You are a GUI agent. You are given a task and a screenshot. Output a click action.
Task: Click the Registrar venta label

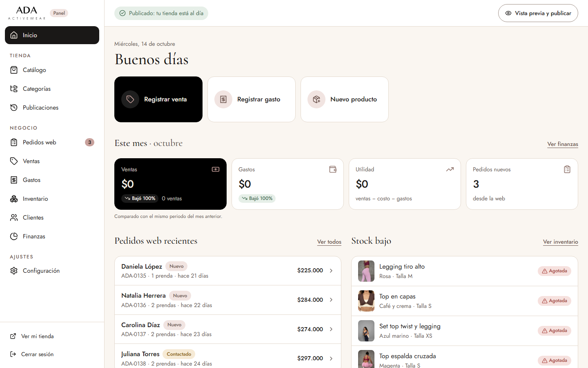pyautogui.click(x=165, y=99)
